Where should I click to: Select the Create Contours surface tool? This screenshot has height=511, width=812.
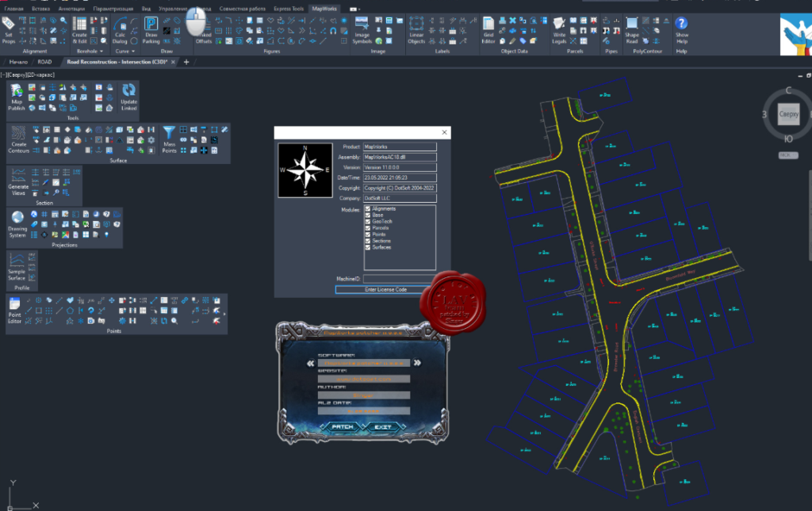pyautogui.click(x=18, y=139)
